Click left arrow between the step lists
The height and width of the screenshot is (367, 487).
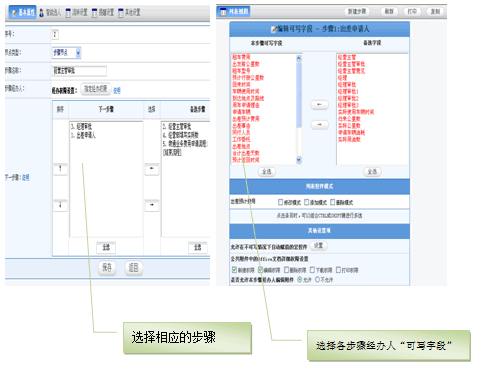tap(152, 169)
